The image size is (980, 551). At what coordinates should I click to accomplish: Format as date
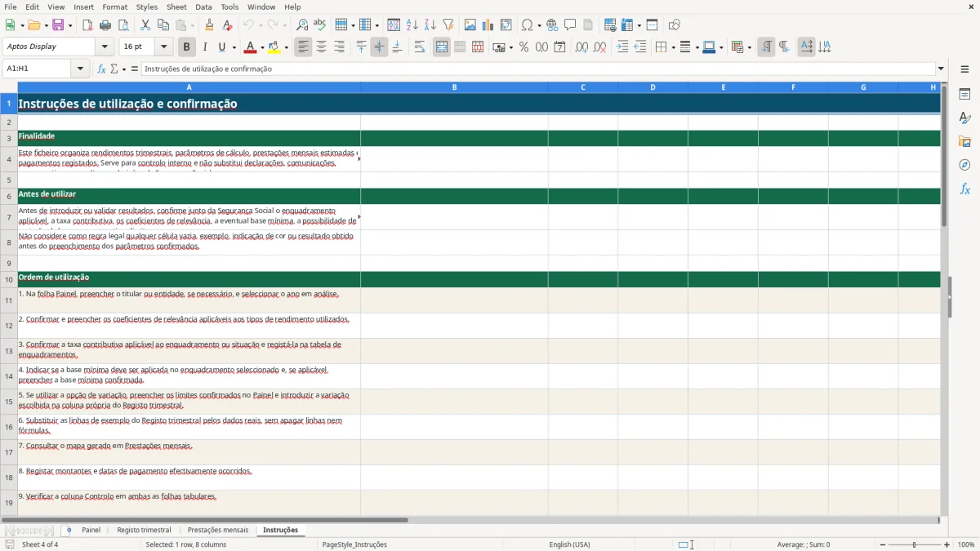point(559,47)
